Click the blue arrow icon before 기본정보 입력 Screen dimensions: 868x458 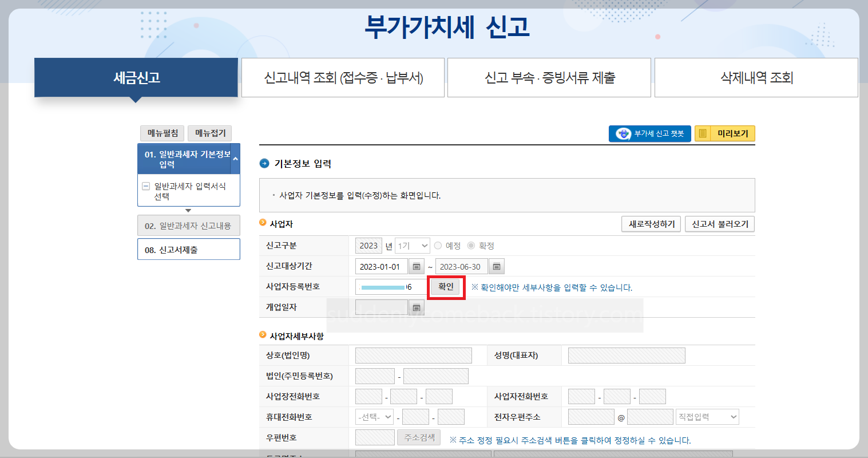tap(264, 162)
